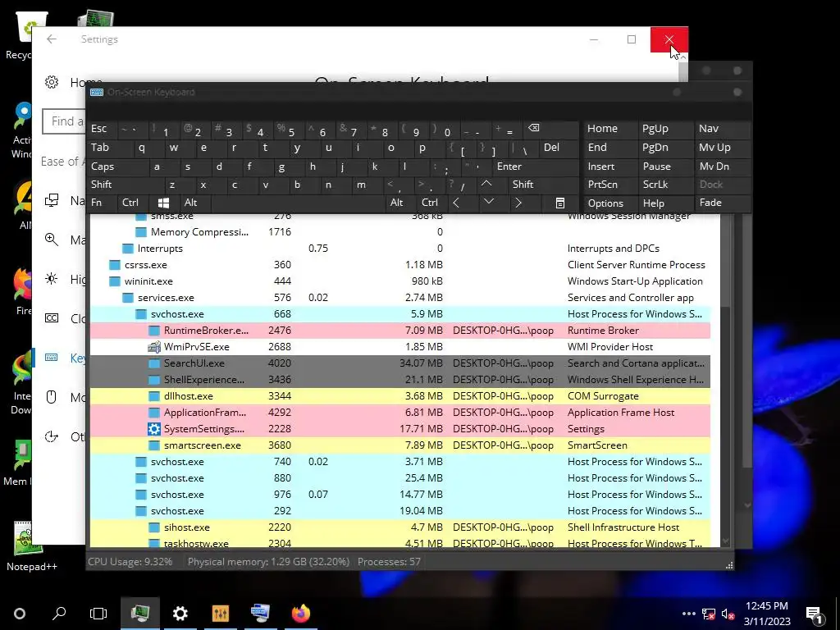840x630 pixels.
Task: Open Firefox from the taskbar
Action: tap(300, 614)
